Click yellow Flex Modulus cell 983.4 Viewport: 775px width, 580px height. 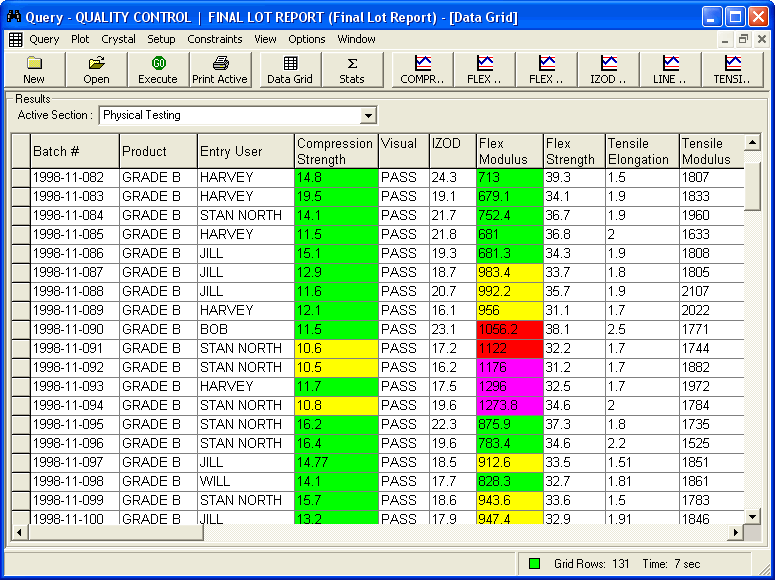[x=510, y=272]
